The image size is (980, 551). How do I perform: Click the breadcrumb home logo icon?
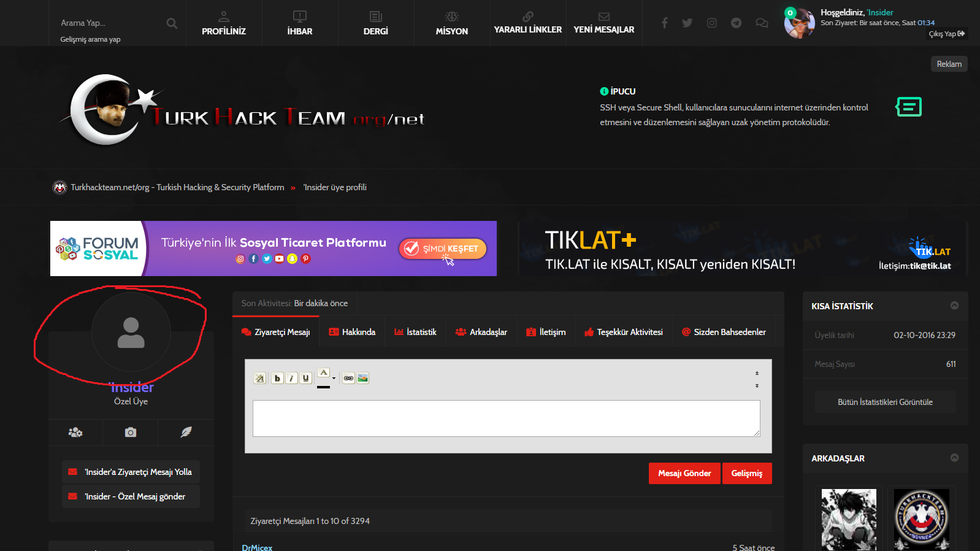[59, 187]
